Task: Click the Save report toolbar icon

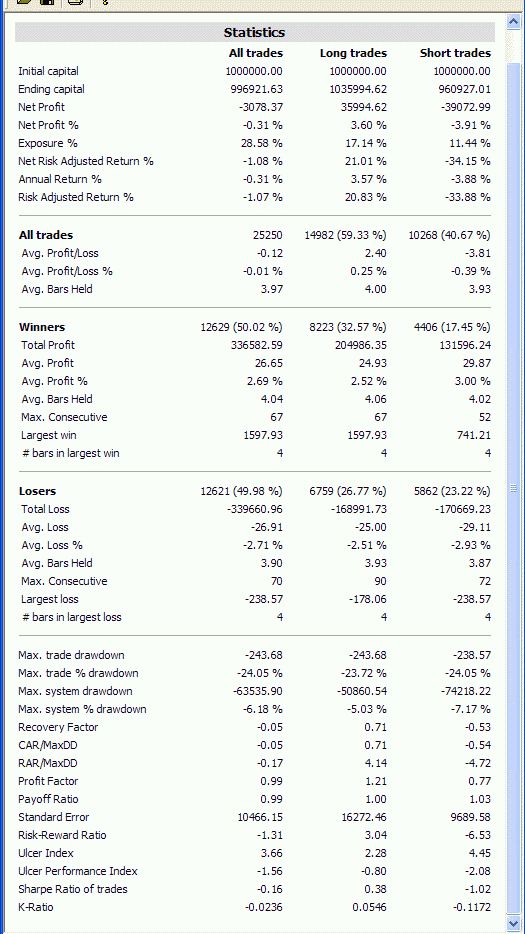Action: point(46,2)
